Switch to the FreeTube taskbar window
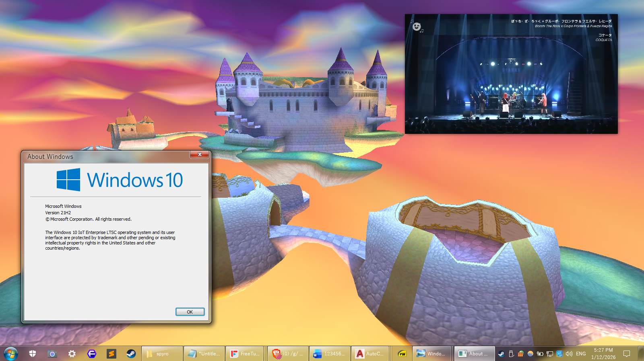The width and height of the screenshot is (644, 361). 245,354
